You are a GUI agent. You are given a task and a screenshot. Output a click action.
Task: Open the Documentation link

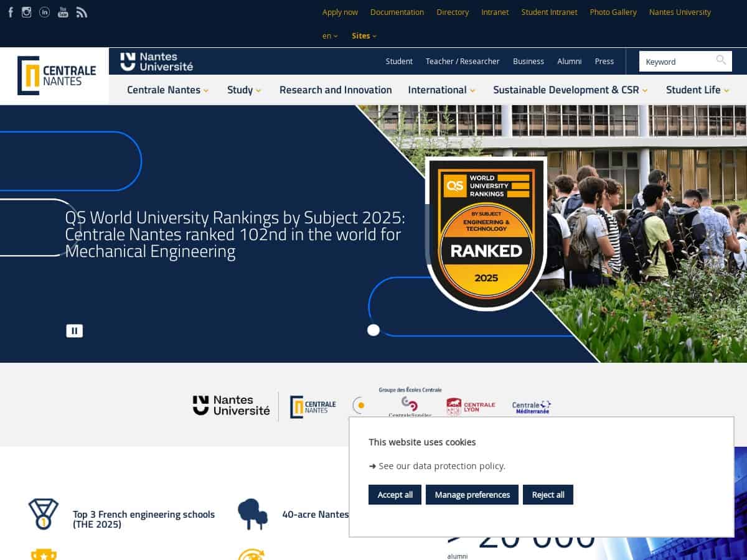pos(397,12)
